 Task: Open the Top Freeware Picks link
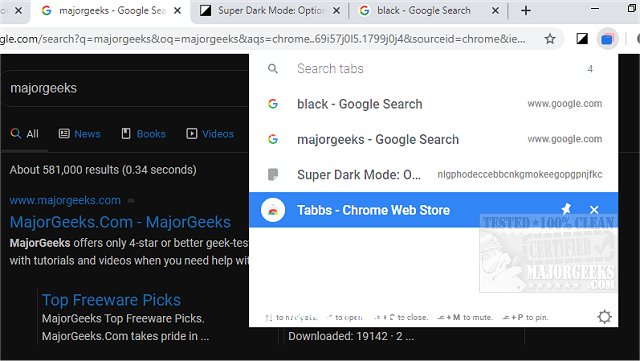[111, 300]
